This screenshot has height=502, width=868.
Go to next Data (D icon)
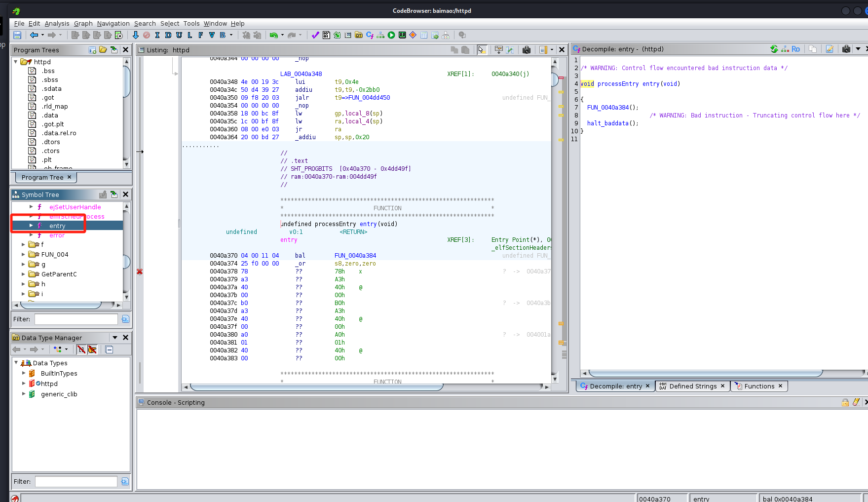[x=168, y=35]
